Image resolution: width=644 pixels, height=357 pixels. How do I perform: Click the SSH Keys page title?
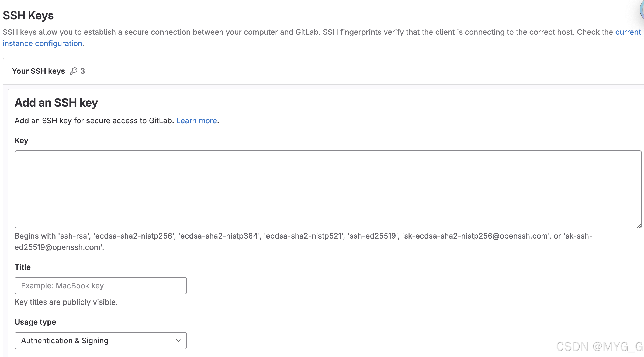pyautogui.click(x=28, y=15)
